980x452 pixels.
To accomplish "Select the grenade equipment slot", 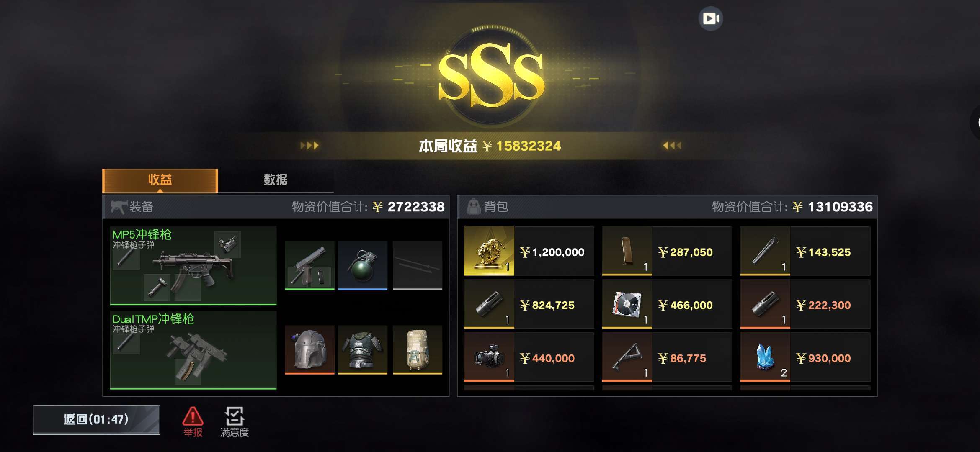I will 363,265.
